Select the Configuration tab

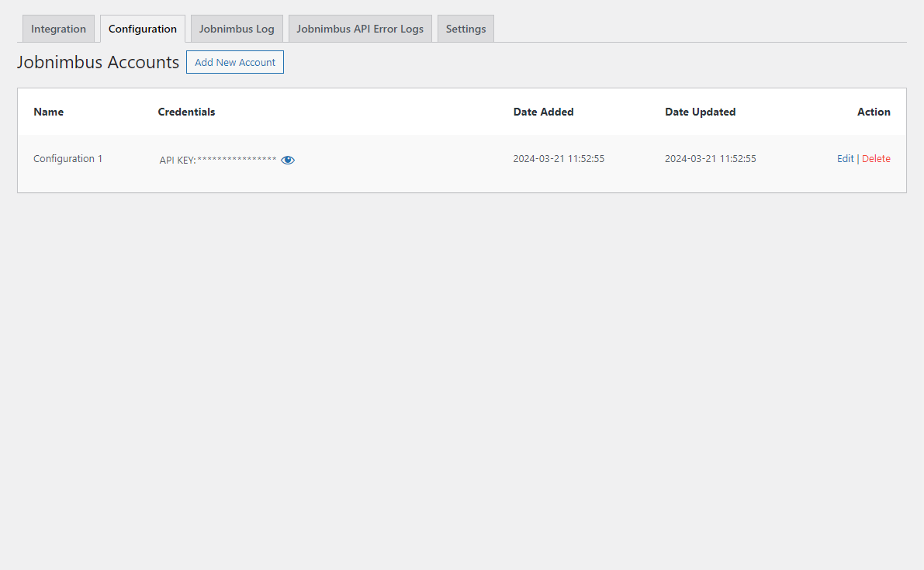click(x=143, y=29)
